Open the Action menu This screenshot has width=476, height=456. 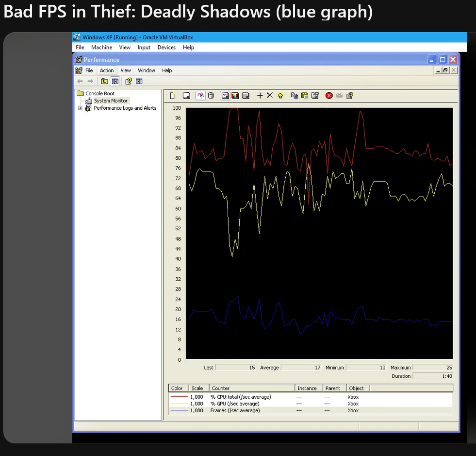click(107, 70)
